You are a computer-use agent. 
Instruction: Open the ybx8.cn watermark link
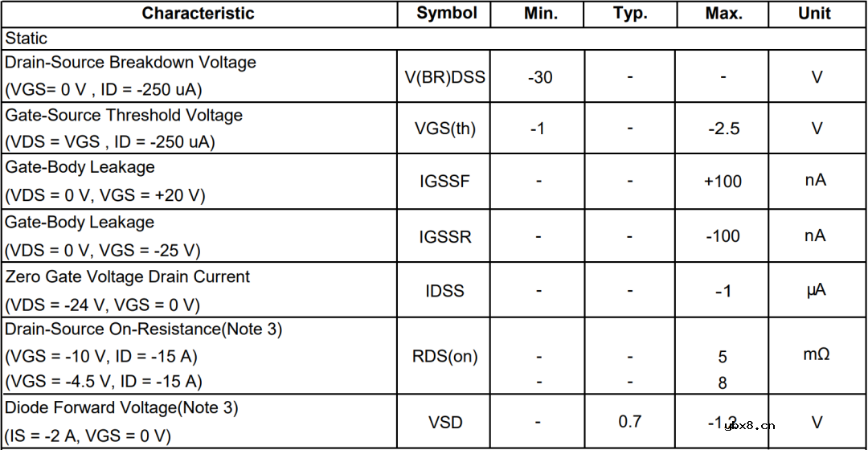point(748,426)
